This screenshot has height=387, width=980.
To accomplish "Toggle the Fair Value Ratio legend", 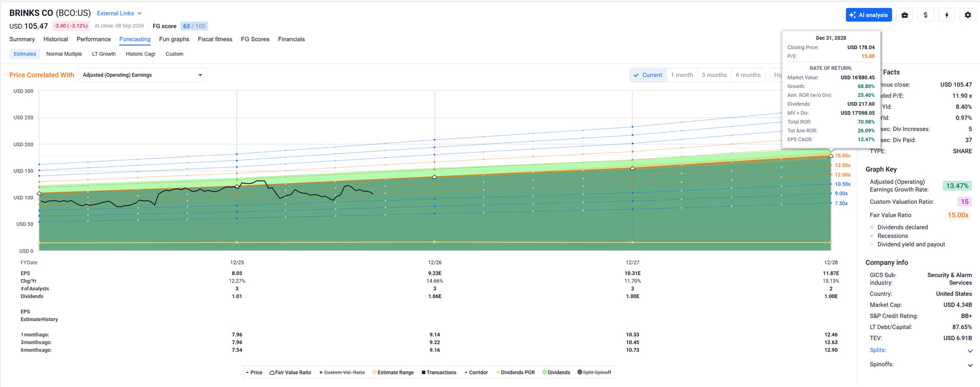I will tap(290, 372).
